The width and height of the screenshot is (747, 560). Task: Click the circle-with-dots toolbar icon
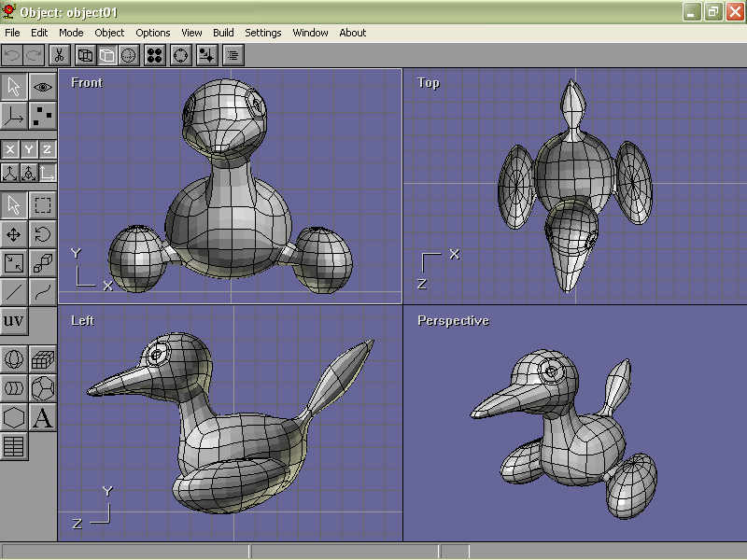(x=181, y=55)
